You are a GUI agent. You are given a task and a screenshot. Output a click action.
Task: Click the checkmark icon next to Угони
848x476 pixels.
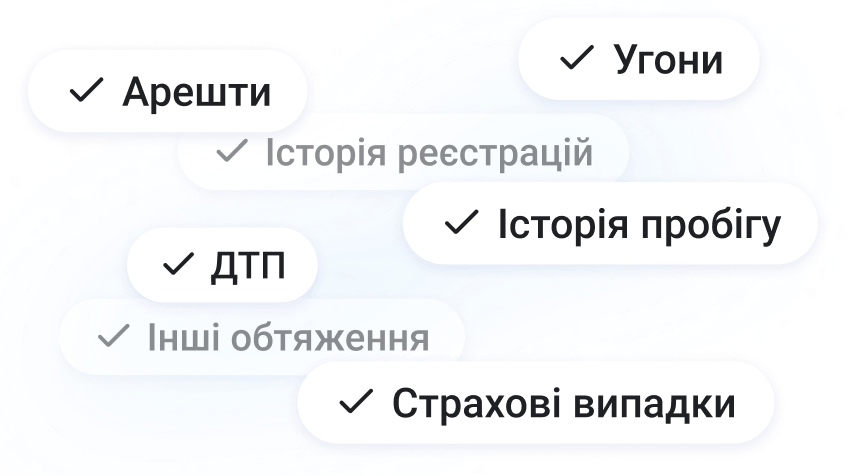click(577, 58)
